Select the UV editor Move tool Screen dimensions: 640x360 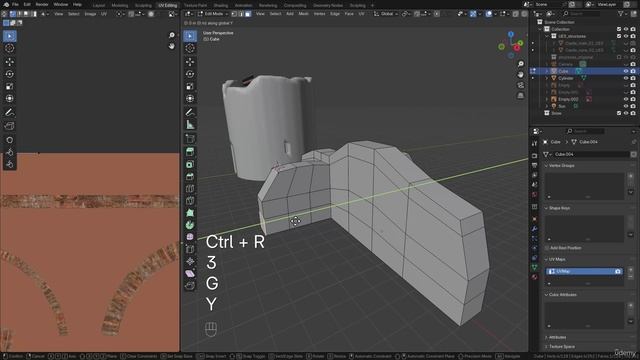pos(9,62)
